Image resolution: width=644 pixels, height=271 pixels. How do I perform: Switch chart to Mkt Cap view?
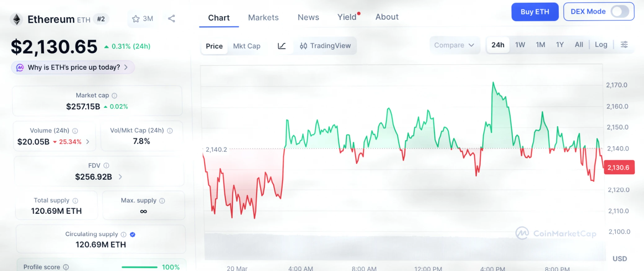(247, 46)
